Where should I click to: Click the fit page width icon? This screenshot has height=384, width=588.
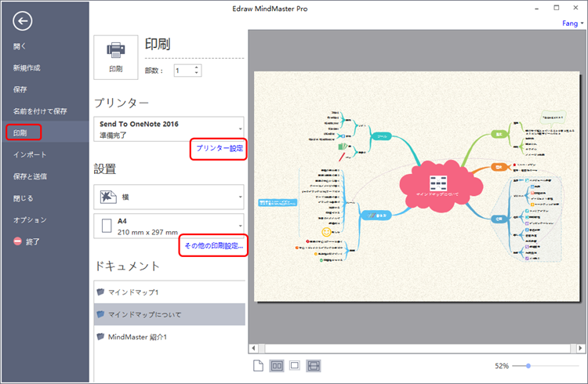coord(314,365)
